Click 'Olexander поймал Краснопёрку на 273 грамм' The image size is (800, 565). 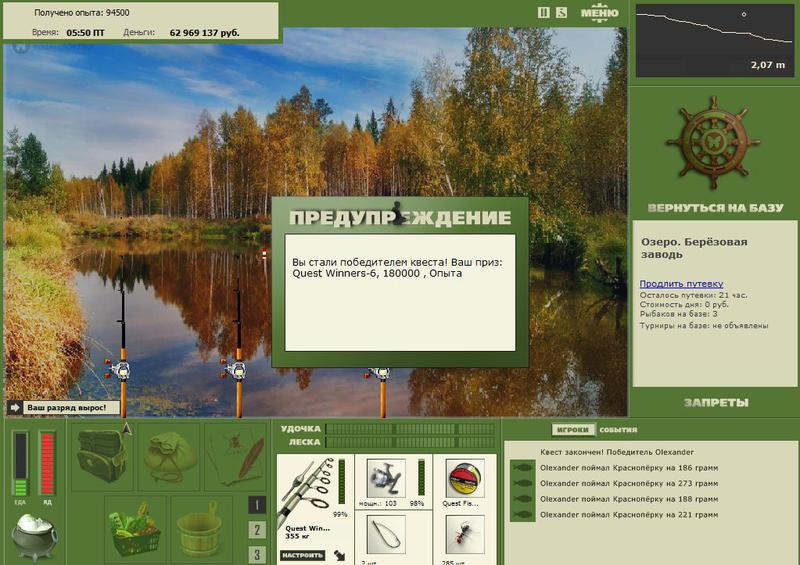tap(629, 483)
